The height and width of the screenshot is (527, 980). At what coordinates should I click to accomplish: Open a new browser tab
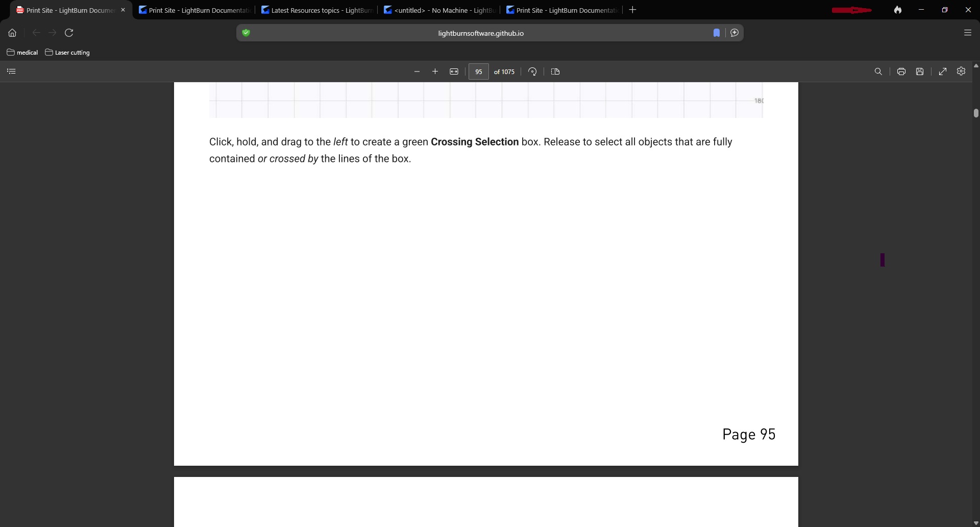tap(632, 10)
